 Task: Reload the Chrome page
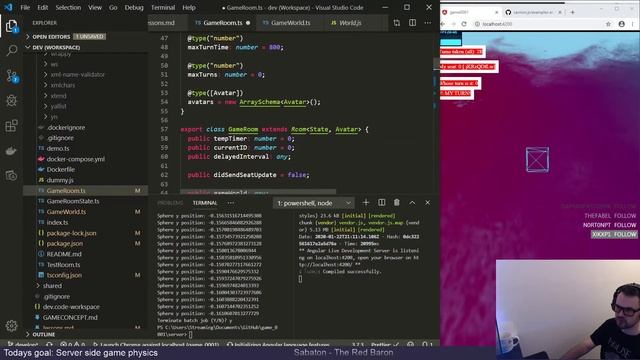[464, 24]
